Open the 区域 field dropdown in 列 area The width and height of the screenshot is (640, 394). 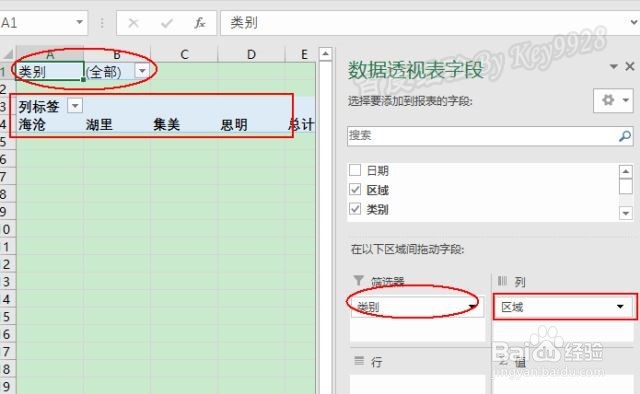[620, 306]
